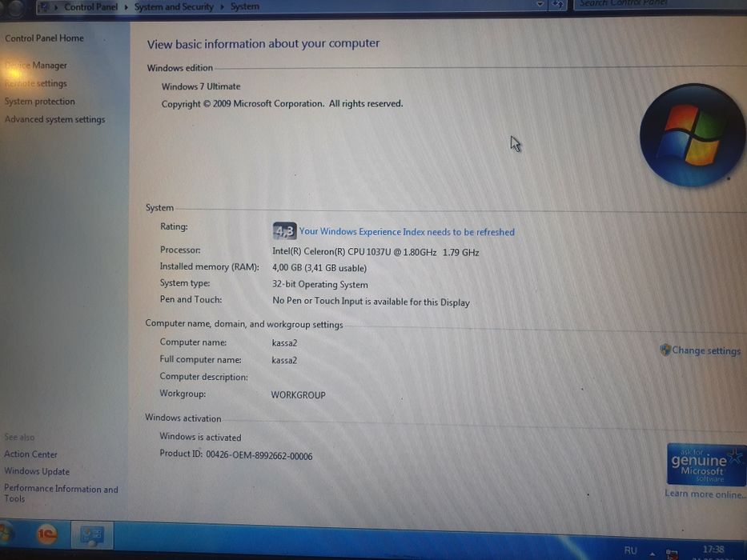
Task: Open System protection link
Action: point(39,102)
